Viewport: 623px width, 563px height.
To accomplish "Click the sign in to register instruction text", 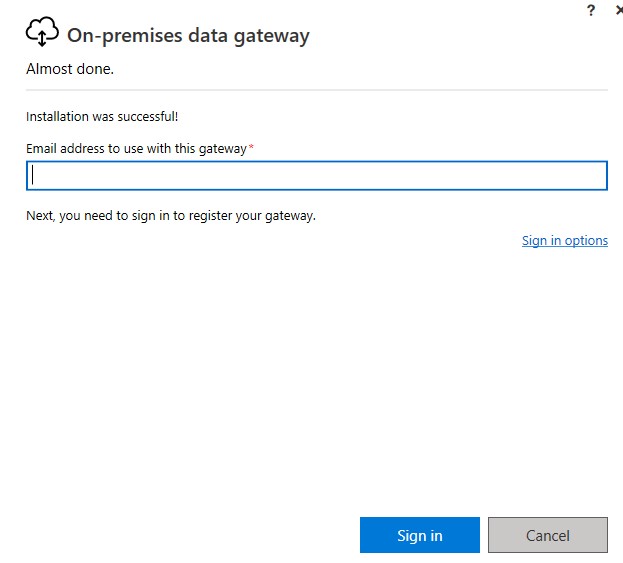I will 171,215.
